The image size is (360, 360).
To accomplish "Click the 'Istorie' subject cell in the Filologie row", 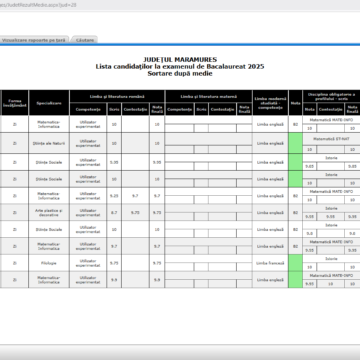I will [x=331, y=259].
